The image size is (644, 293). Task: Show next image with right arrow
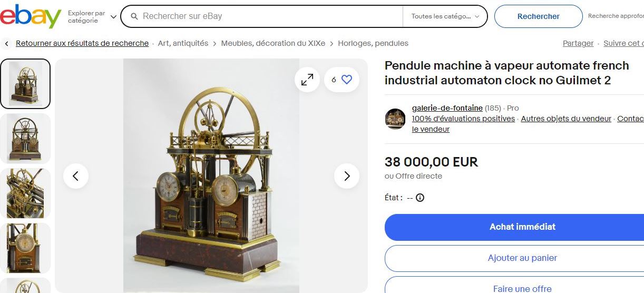(347, 176)
